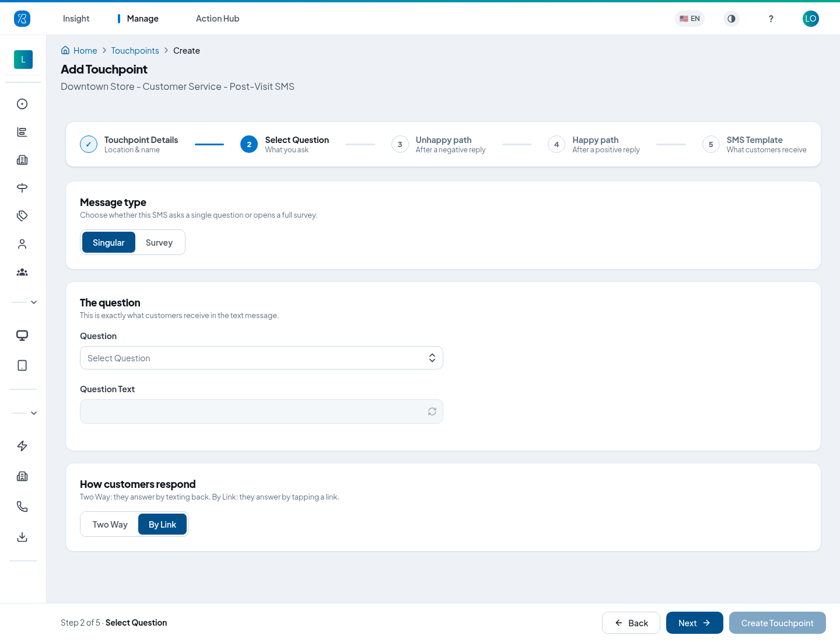Open the phone icon in the sidebar

[x=22, y=507]
